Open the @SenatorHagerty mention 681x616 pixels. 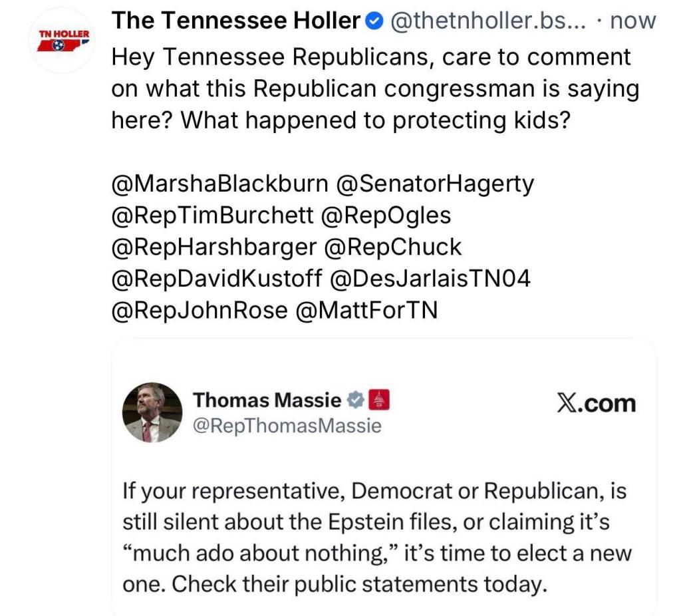[x=436, y=184]
